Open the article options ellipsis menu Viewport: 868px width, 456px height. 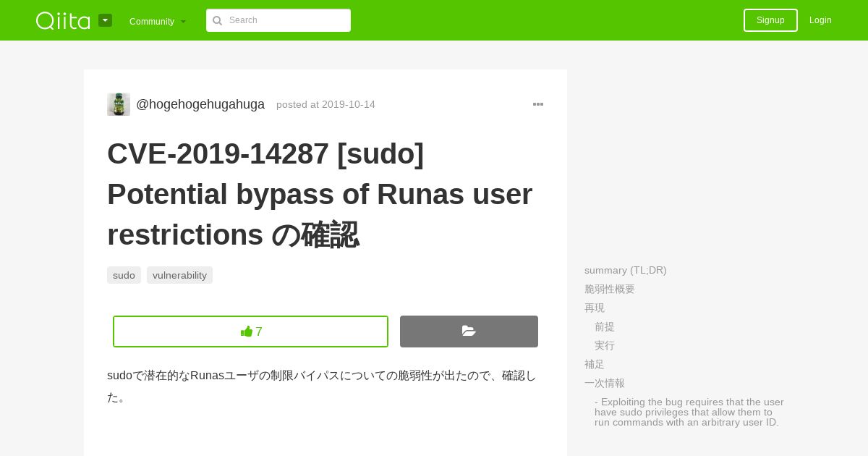click(538, 104)
